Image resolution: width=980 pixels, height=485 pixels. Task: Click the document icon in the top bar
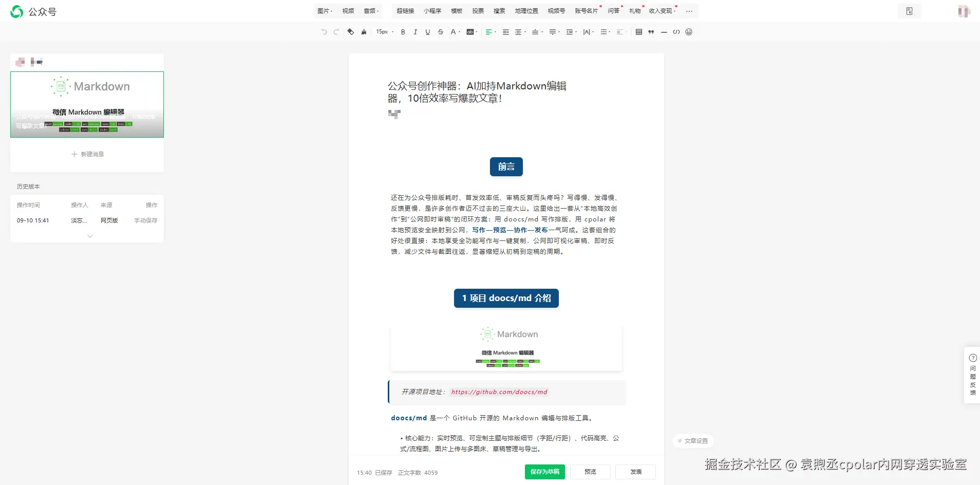(x=910, y=11)
